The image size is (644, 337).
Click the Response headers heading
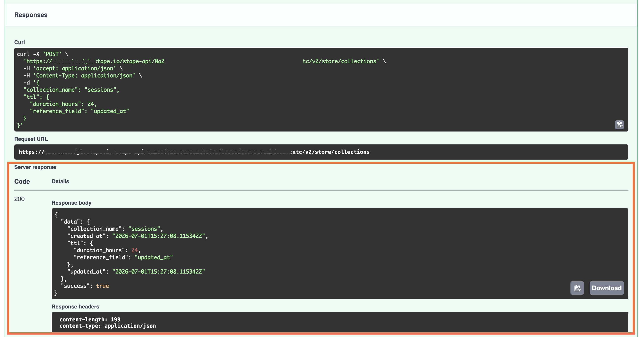75,306
